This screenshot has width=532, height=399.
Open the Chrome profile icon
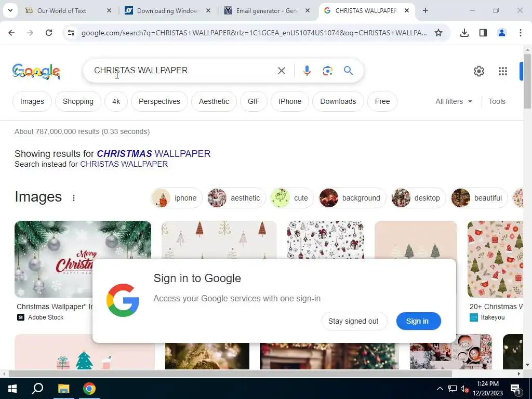[x=502, y=33]
